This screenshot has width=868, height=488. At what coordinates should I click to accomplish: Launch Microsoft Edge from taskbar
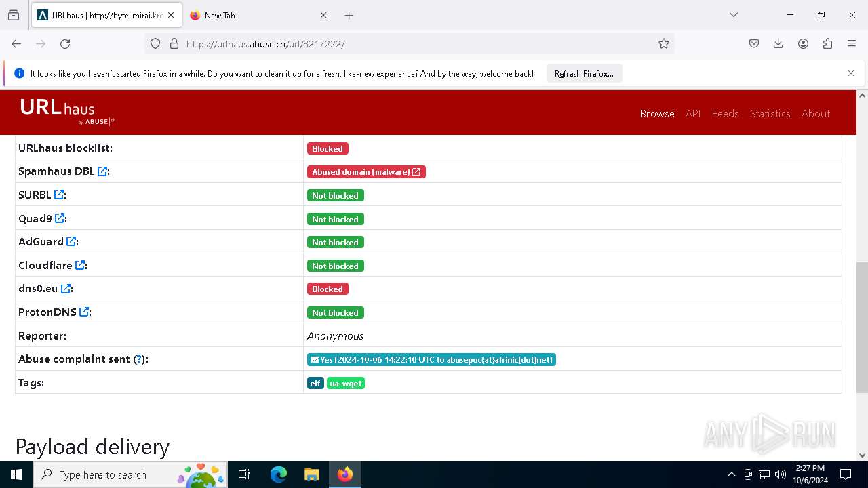point(279,474)
